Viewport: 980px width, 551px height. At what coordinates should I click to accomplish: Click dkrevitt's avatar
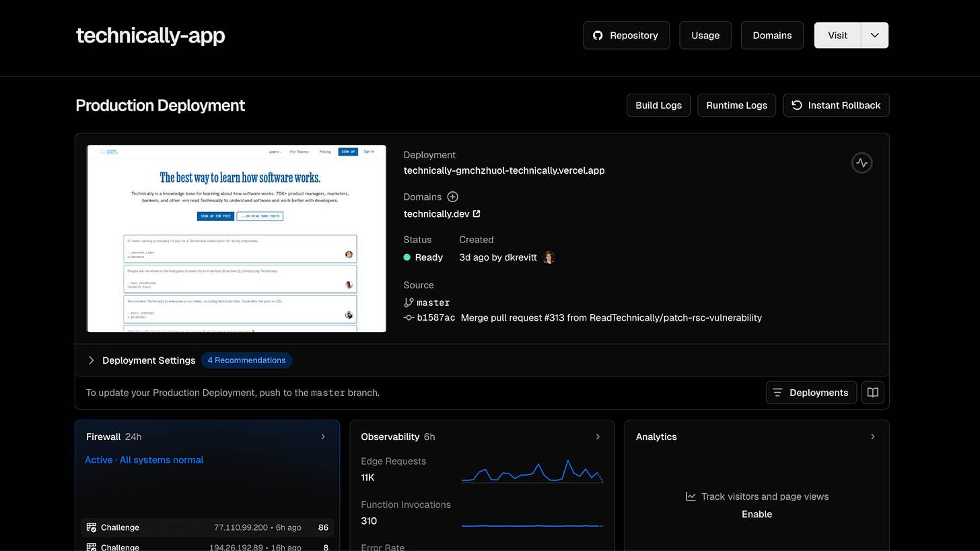coord(549,257)
